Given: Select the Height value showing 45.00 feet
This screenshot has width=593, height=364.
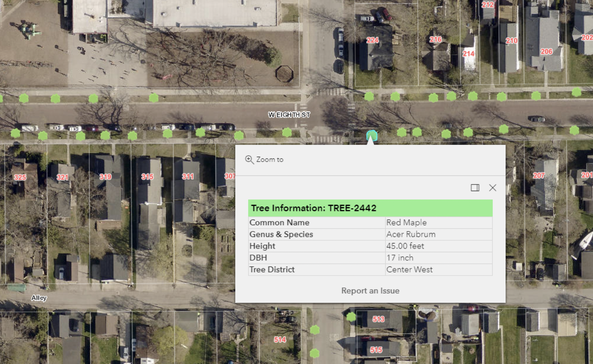Looking at the screenshot, I should click(x=405, y=246).
